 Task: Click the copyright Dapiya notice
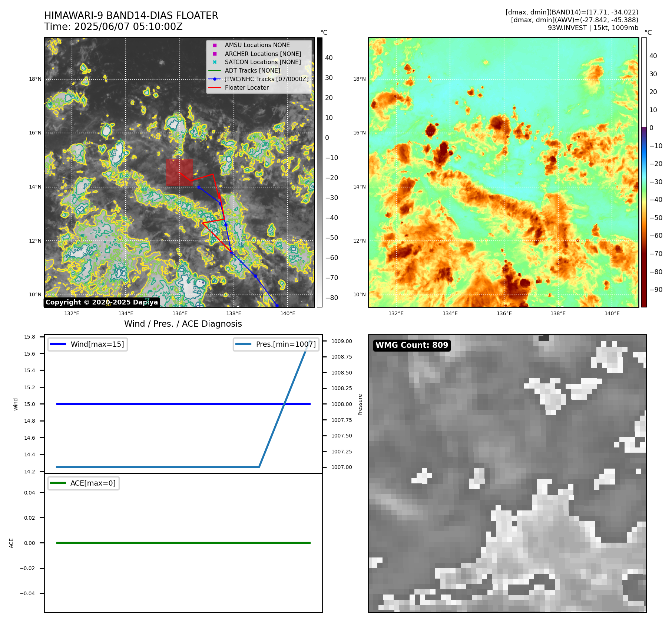coord(102,302)
